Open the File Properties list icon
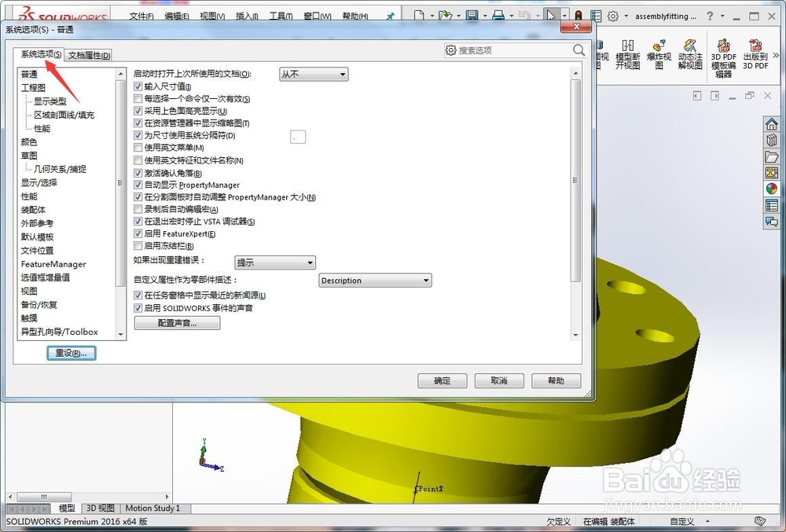 (x=596, y=16)
